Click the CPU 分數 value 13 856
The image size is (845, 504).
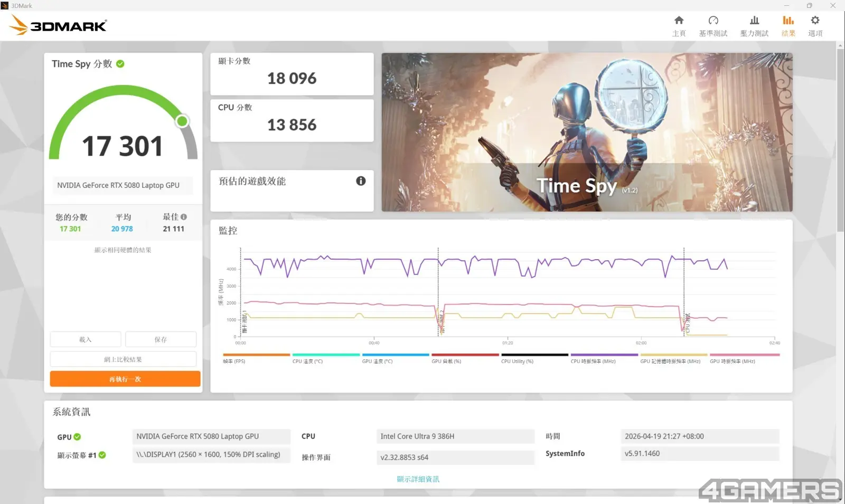pyautogui.click(x=292, y=125)
